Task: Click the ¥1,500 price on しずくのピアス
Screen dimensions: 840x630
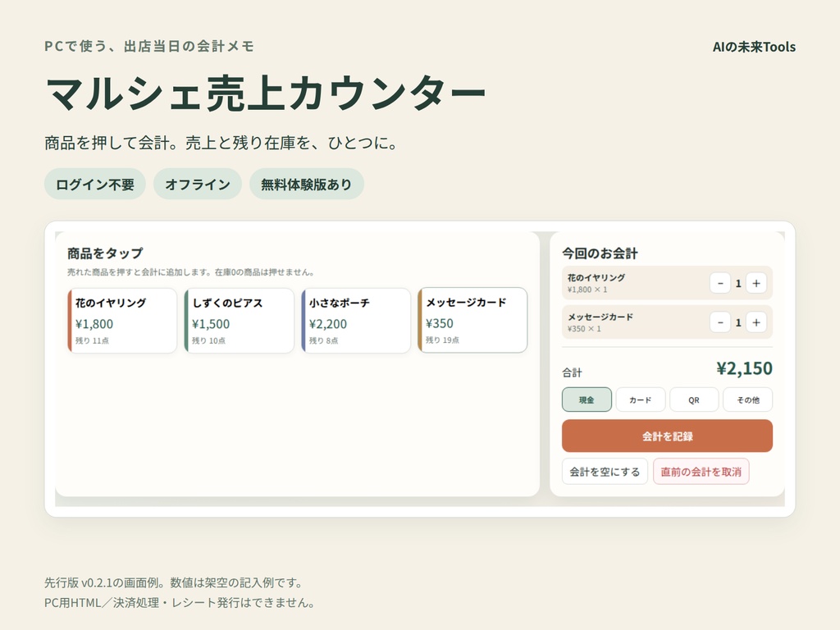Action: coord(211,324)
